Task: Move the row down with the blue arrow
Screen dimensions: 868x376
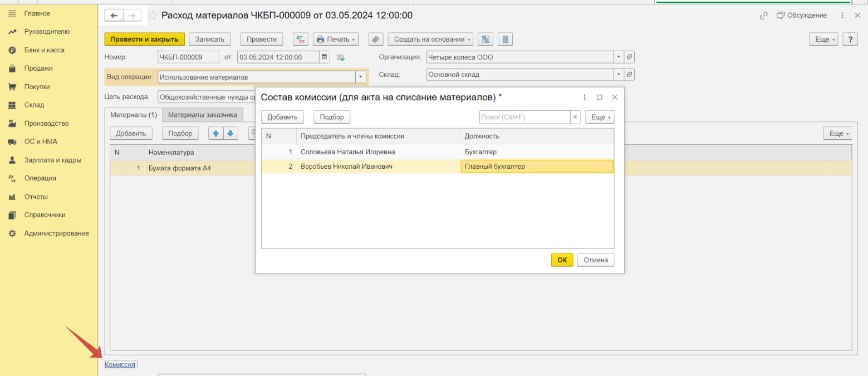Action: click(230, 133)
